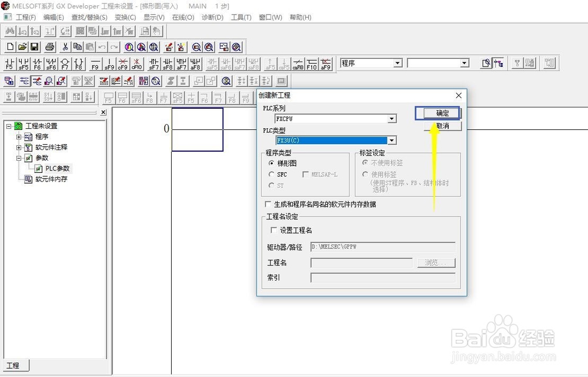
Task: Insert parallel open contact sF5
Action: [24, 64]
